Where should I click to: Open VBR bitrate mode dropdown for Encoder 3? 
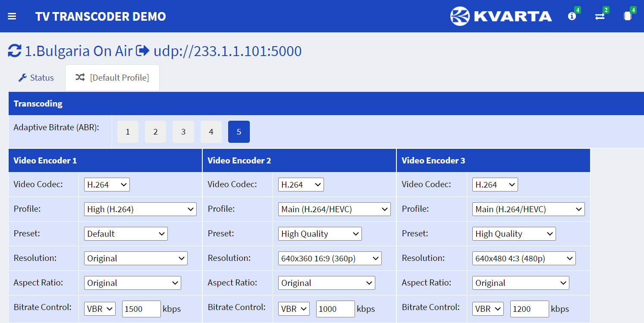(x=488, y=309)
